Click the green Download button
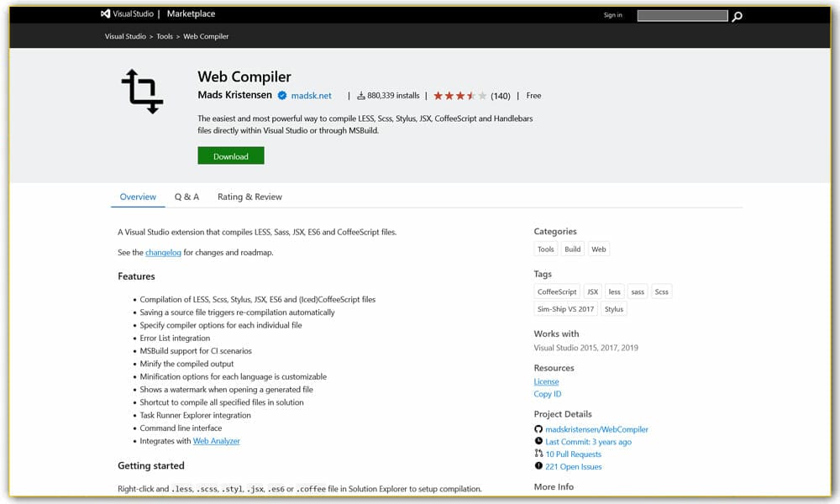This screenshot has width=840, height=504. point(230,155)
